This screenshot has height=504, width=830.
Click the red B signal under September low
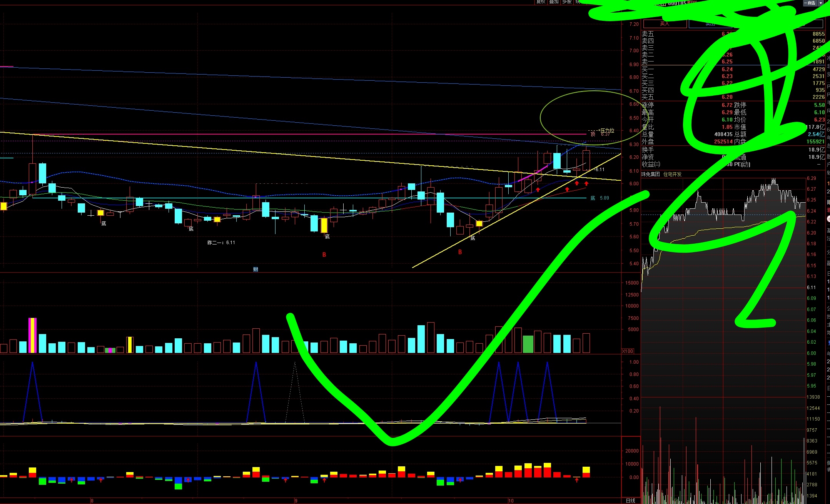(x=324, y=254)
